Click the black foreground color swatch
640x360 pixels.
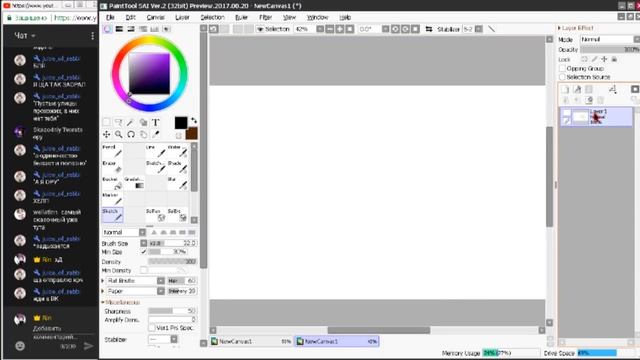tap(181, 122)
